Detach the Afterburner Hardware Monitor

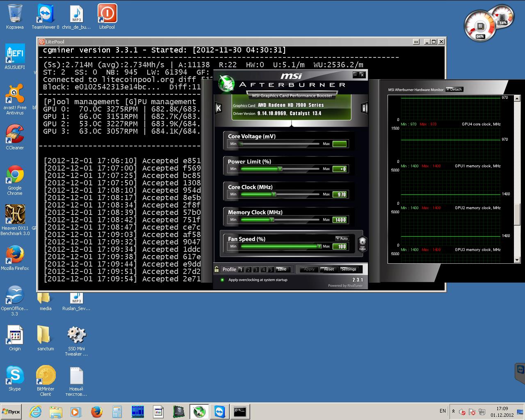pos(454,89)
